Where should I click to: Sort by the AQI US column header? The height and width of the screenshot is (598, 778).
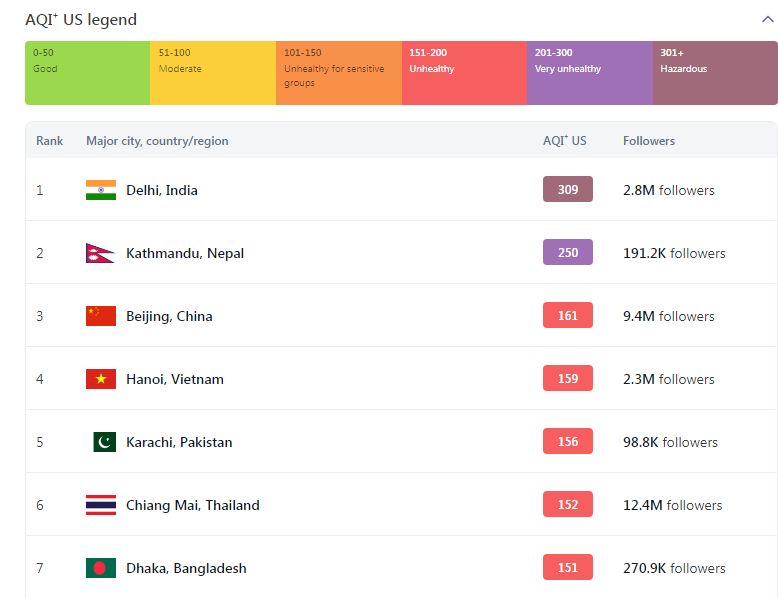(x=565, y=141)
